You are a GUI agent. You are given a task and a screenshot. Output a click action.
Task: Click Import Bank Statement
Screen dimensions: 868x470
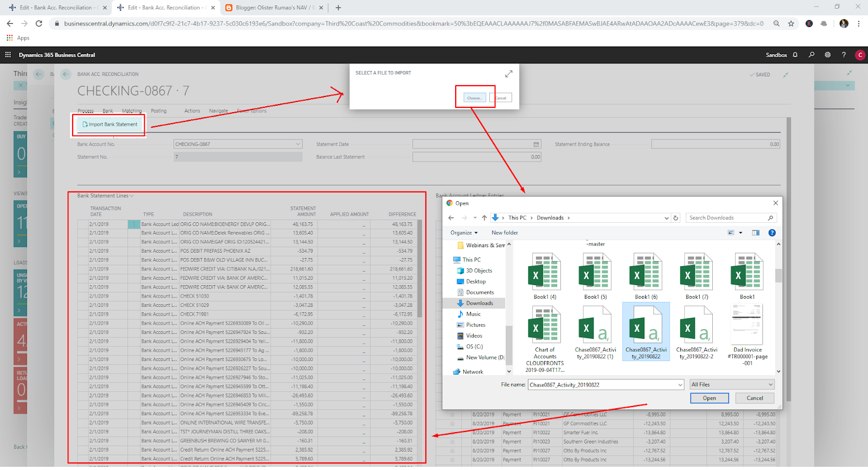coord(110,125)
